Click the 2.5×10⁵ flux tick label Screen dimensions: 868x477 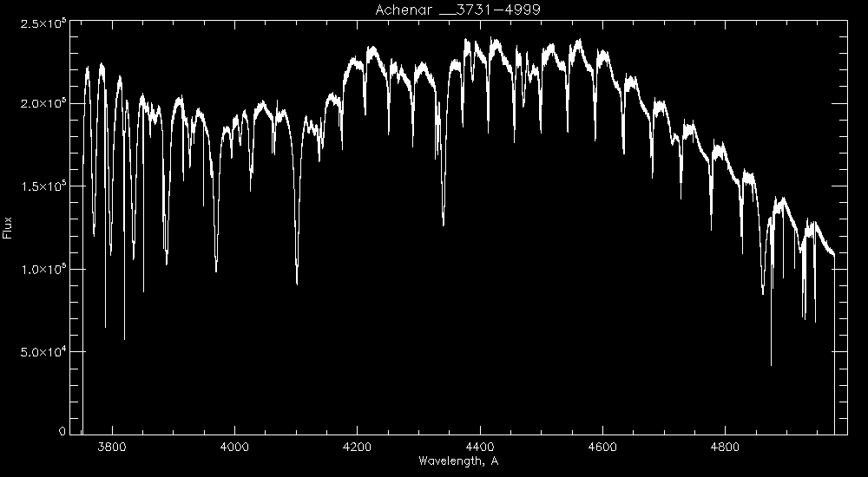(43, 23)
